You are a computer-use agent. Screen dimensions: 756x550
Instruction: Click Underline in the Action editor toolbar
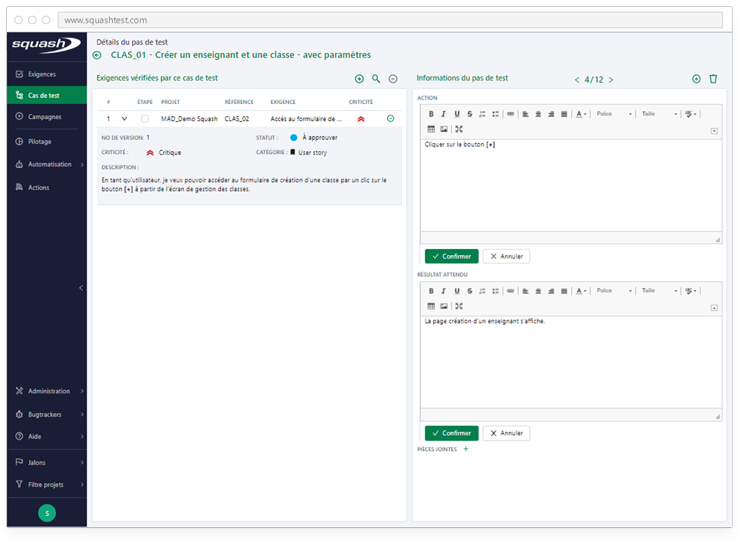[456, 114]
